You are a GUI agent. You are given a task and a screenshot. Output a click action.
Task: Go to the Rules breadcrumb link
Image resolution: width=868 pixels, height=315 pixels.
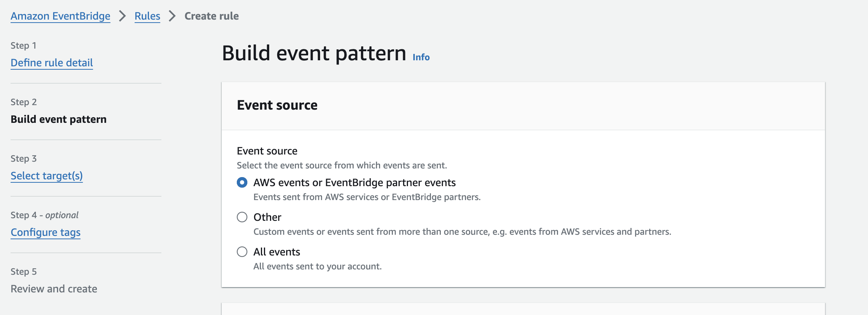pos(147,16)
